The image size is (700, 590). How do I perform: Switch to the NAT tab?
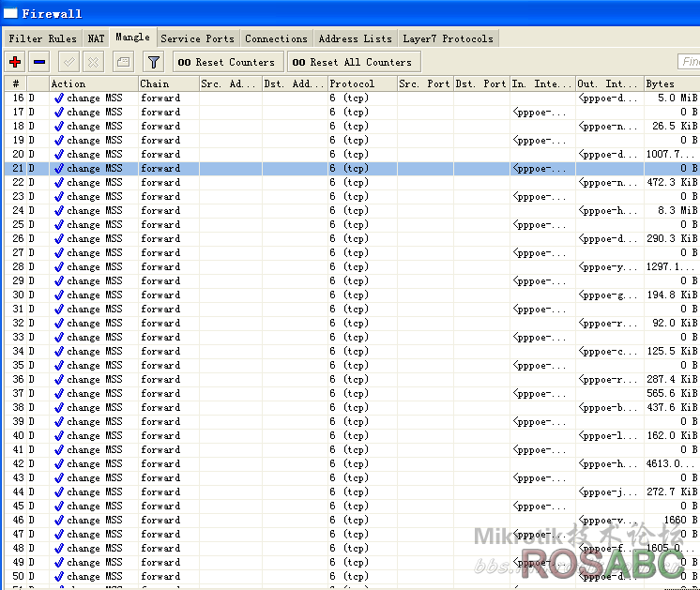(x=96, y=38)
